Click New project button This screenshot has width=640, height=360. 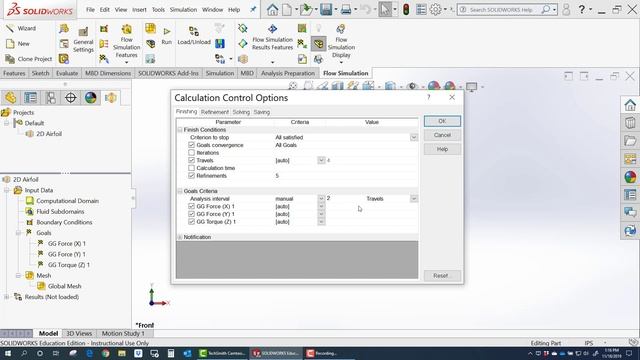click(18, 43)
